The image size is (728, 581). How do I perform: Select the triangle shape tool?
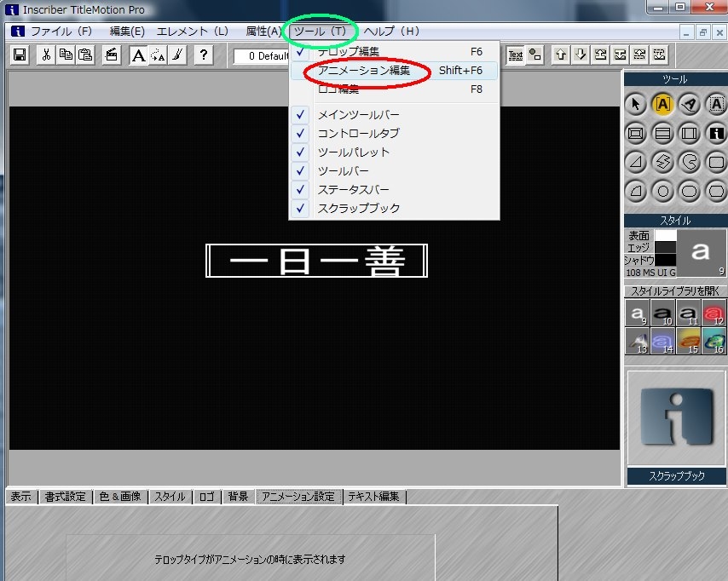[636, 162]
